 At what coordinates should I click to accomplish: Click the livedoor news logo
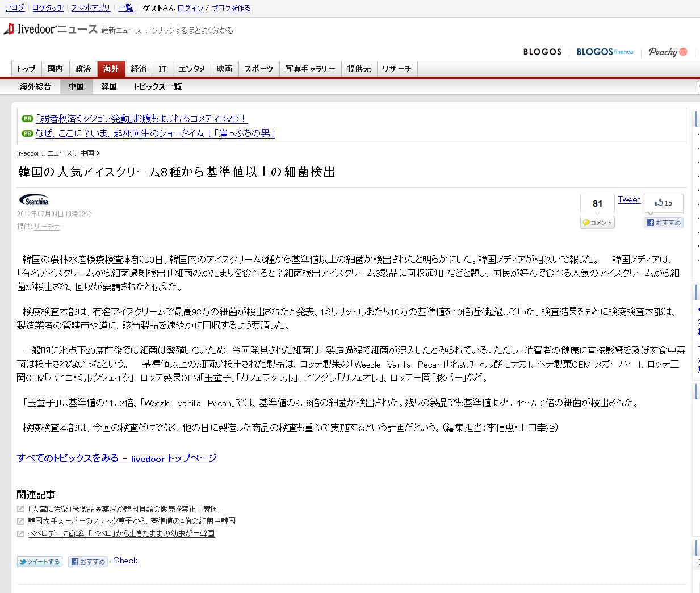[51, 29]
